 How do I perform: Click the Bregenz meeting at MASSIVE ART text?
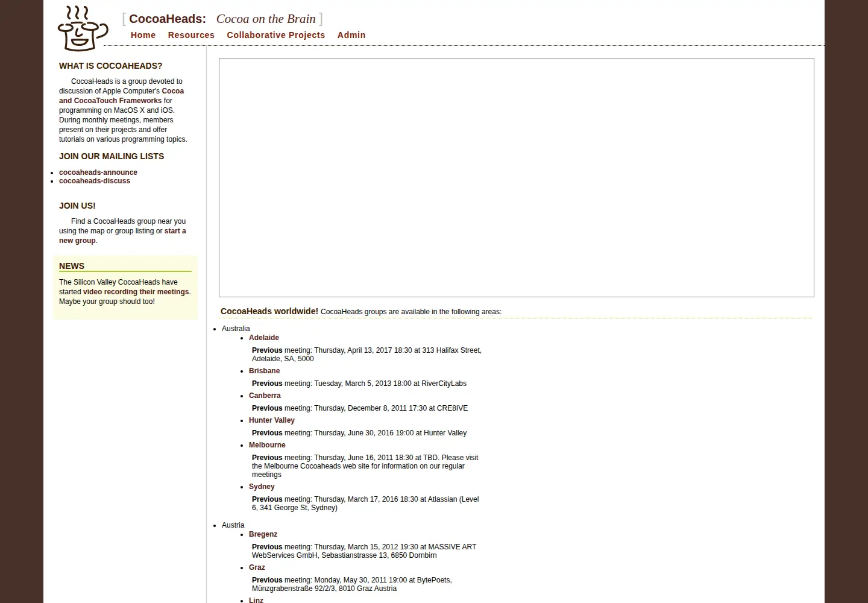(x=364, y=551)
